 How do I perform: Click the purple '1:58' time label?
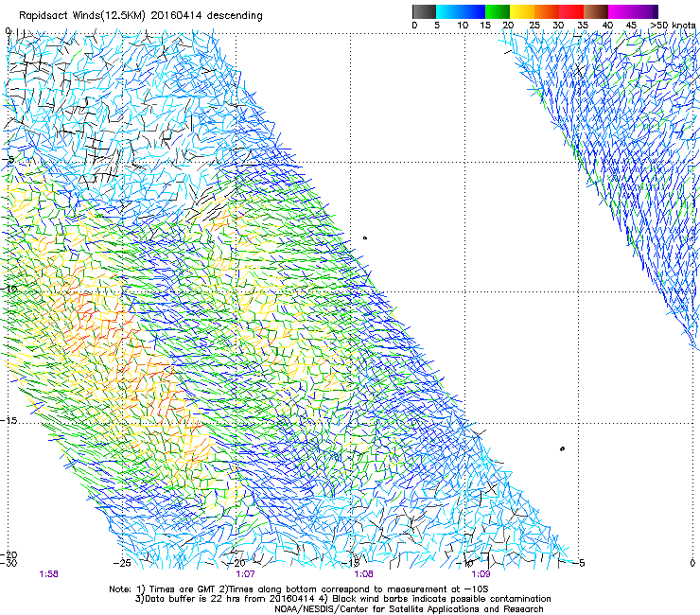click(48, 574)
